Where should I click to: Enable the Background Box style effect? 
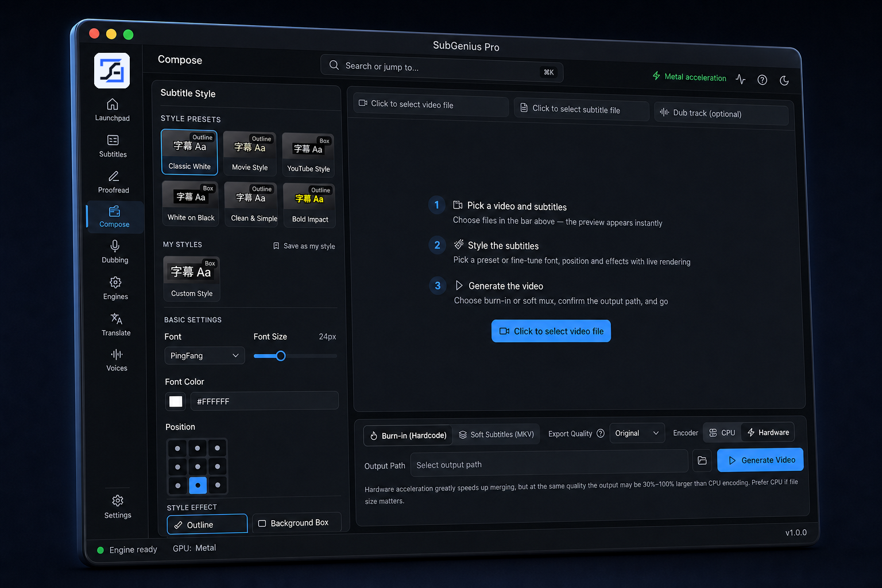(296, 523)
